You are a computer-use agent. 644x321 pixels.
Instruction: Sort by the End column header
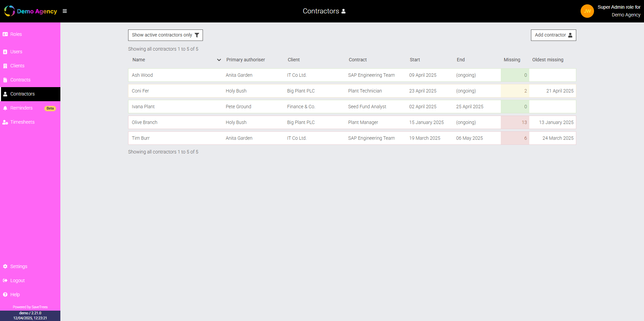[461, 60]
